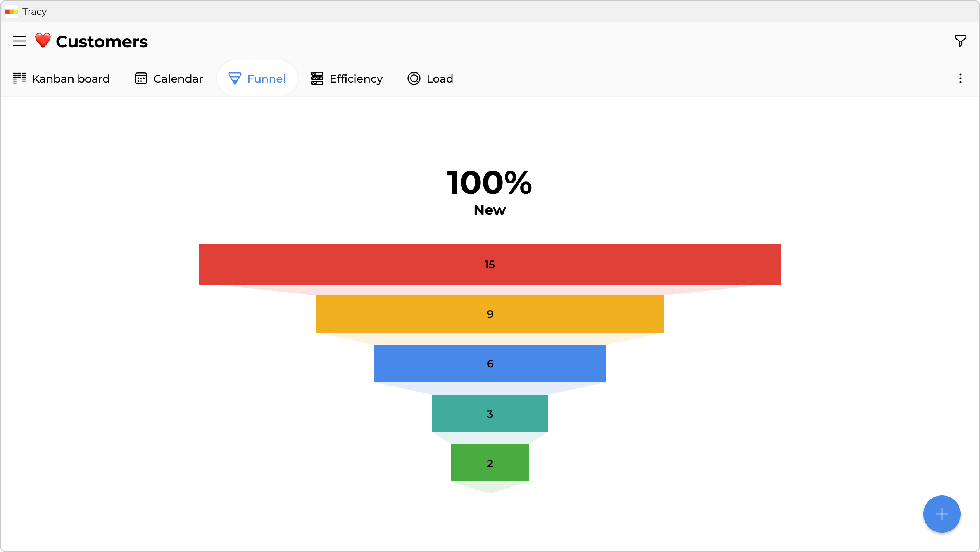Open the hamburger navigation menu
This screenshot has width=980, height=552.
[19, 41]
